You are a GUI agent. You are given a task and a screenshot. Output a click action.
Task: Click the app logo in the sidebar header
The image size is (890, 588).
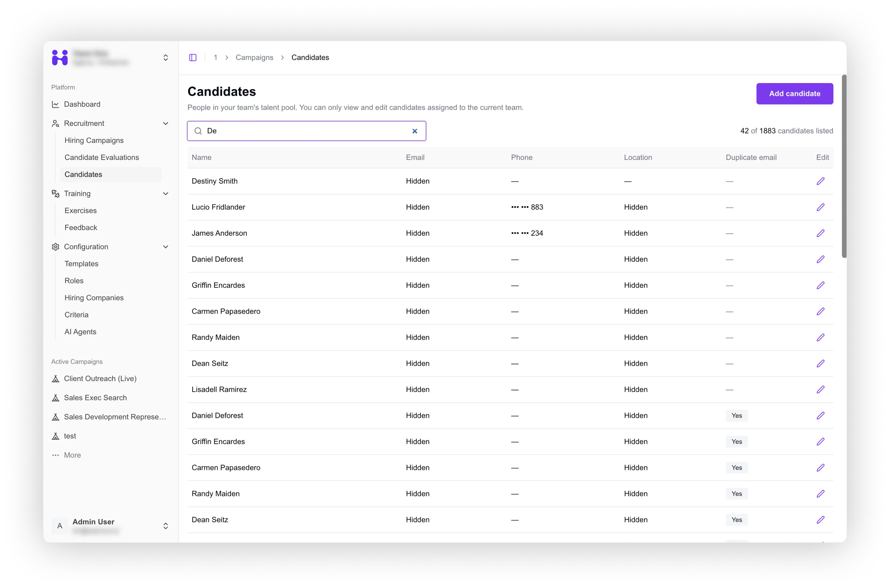click(60, 58)
